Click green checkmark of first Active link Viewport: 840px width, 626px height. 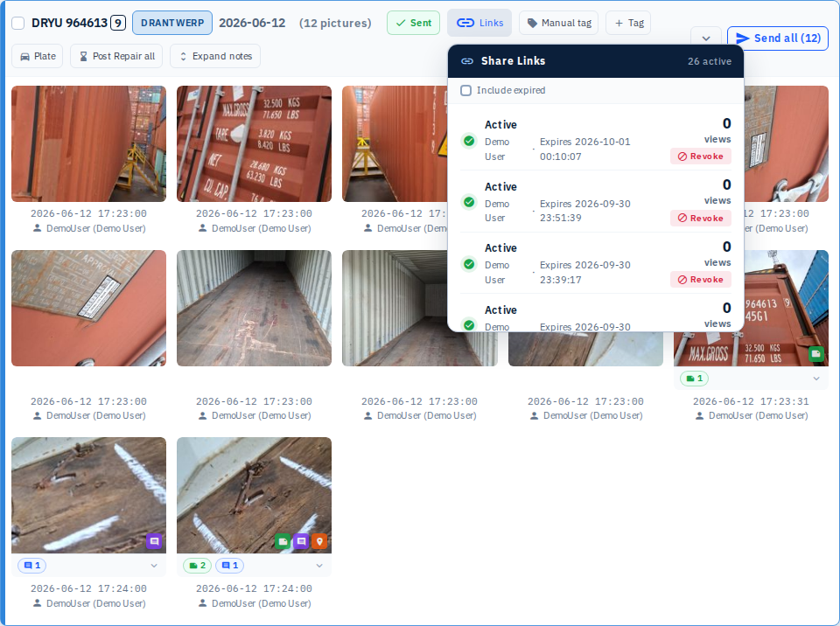point(469,141)
